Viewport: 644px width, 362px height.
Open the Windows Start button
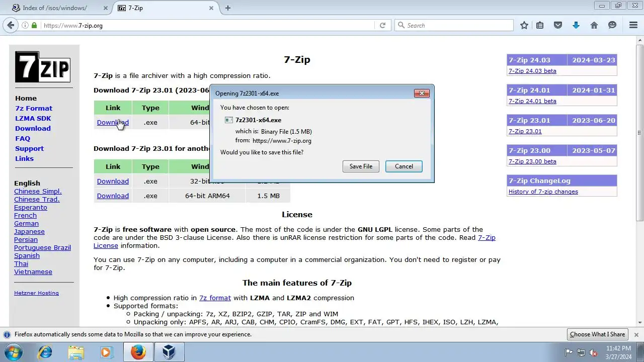coord(13,352)
